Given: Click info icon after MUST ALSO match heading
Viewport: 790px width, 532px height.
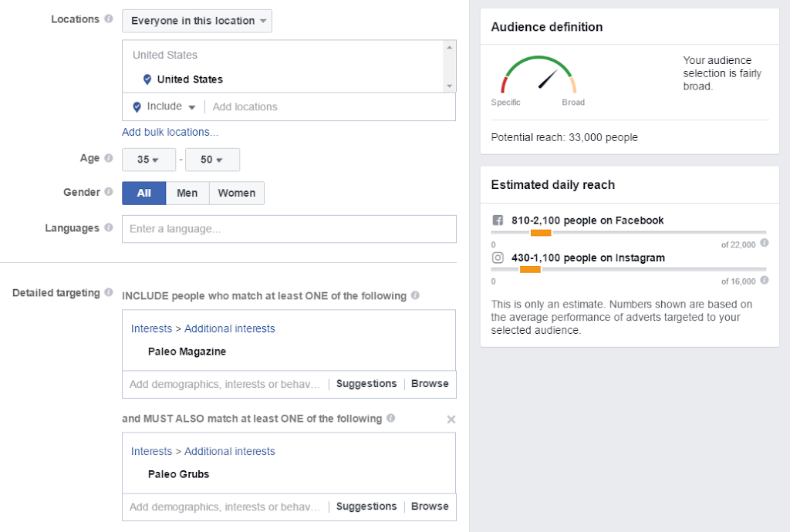Looking at the screenshot, I should (x=391, y=418).
